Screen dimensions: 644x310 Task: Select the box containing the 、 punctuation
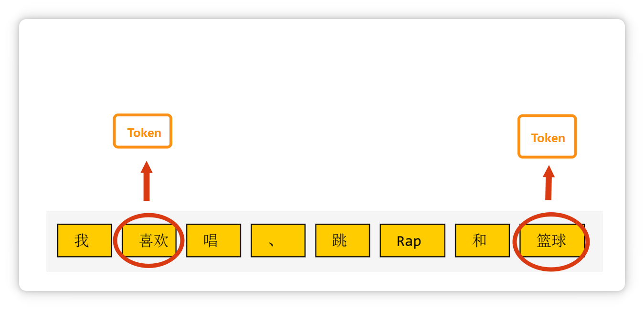pyautogui.click(x=278, y=240)
